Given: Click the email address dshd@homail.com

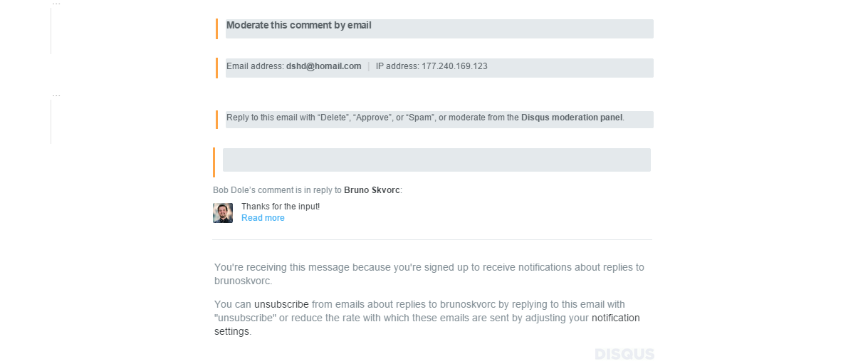Looking at the screenshot, I should (x=324, y=66).
